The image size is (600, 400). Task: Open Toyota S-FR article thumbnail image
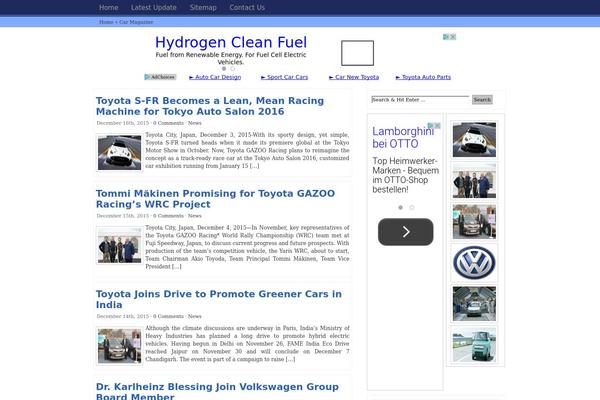[119, 153]
